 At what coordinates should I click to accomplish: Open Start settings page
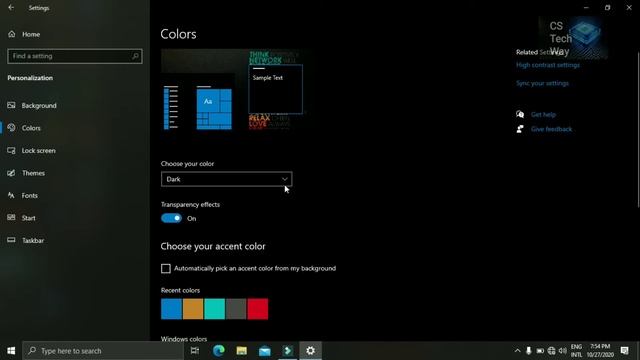point(29,218)
